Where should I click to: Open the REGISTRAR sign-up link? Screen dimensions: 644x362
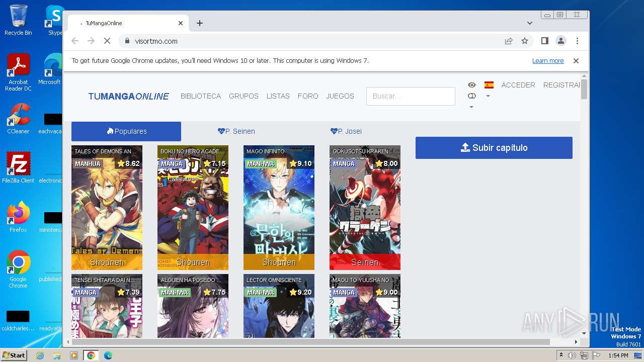pos(562,85)
